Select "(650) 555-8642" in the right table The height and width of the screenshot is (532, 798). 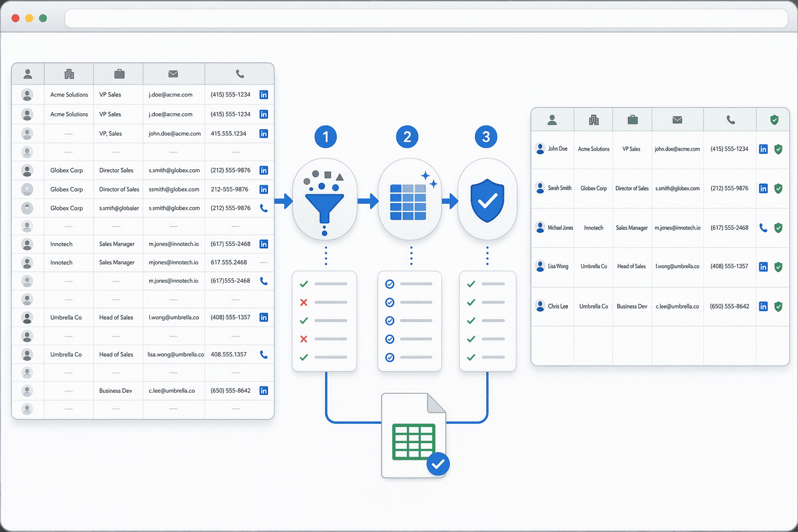pyautogui.click(x=729, y=307)
